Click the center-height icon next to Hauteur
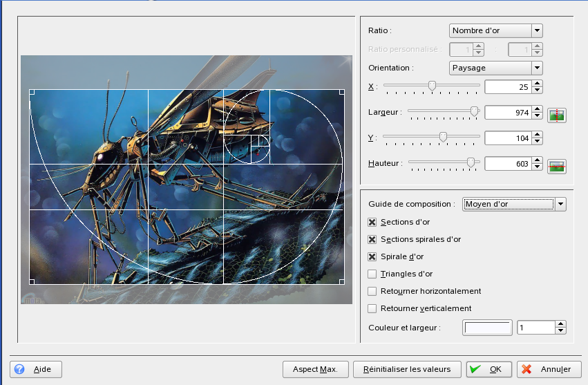 coord(556,166)
